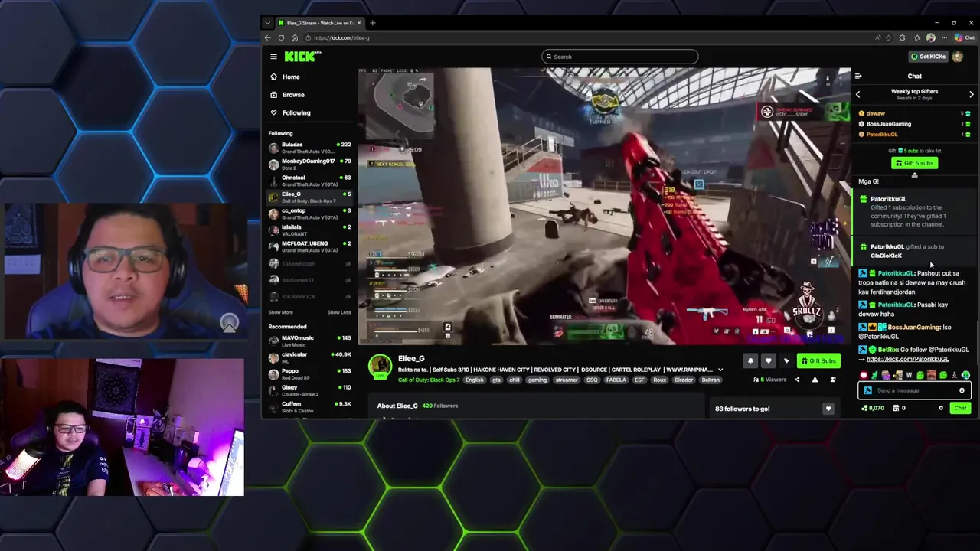Click the share stream icon

(796, 380)
